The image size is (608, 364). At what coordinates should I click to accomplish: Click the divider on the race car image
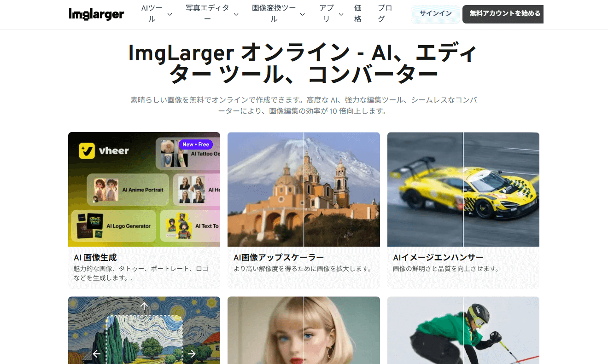click(x=463, y=190)
